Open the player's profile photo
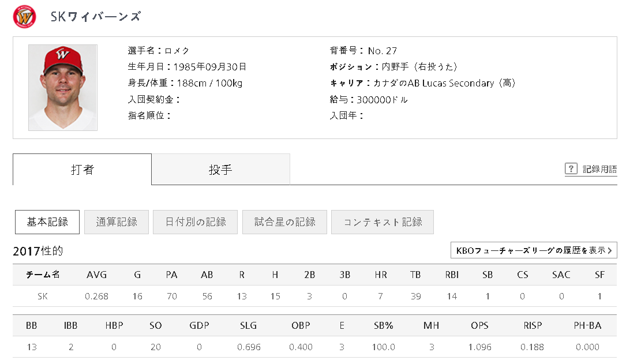626x364 pixels. [63, 88]
